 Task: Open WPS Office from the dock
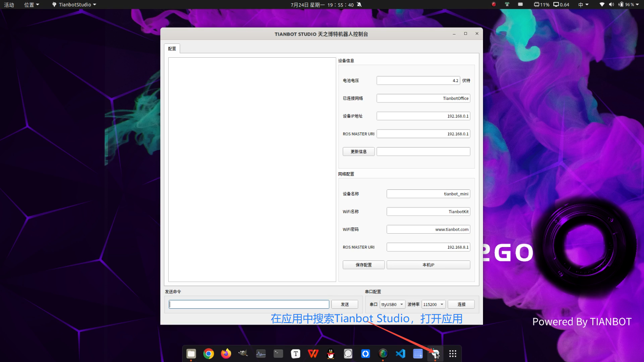click(x=313, y=354)
